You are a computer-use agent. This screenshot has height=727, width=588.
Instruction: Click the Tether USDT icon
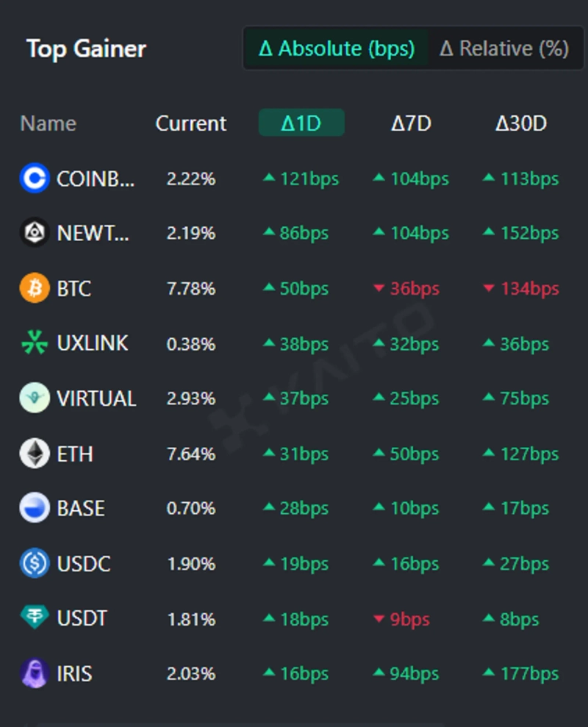(35, 618)
